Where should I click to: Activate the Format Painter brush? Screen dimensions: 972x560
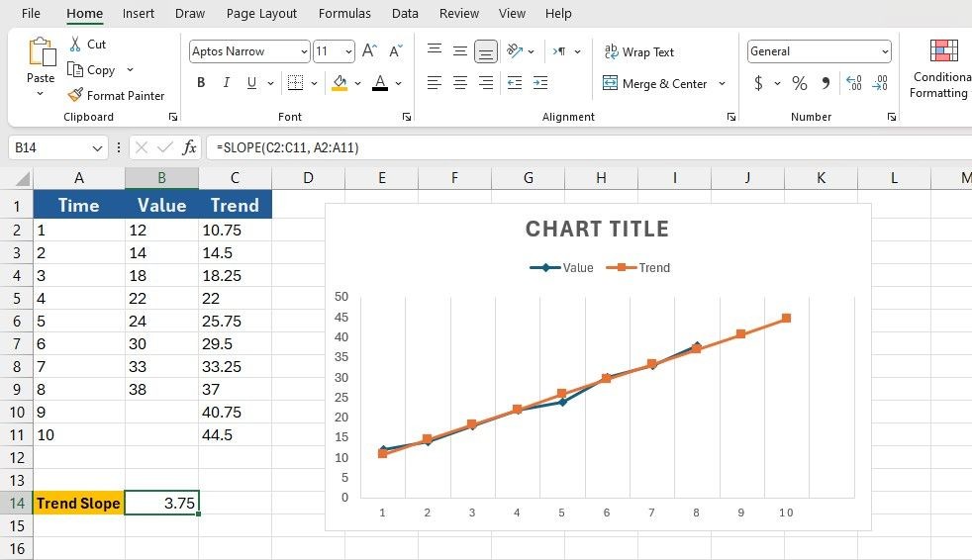point(75,95)
